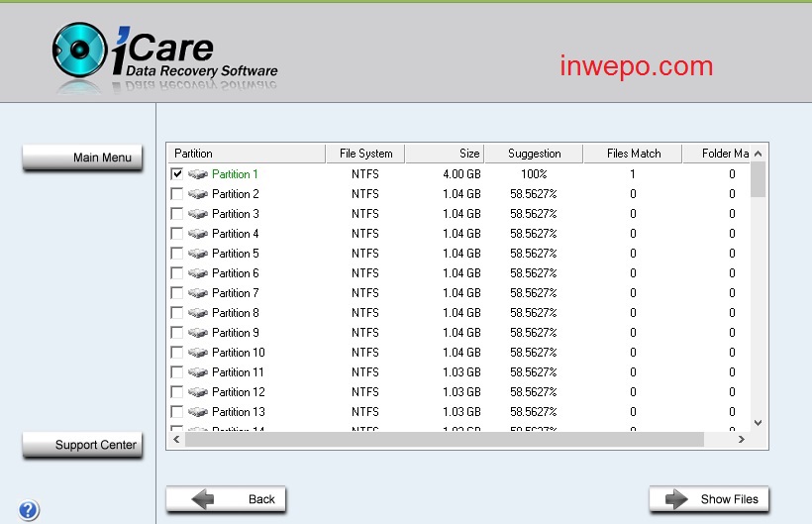Click the horizontal scrollbar thumb
Viewport: 812px width, 524px height.
coord(445,439)
